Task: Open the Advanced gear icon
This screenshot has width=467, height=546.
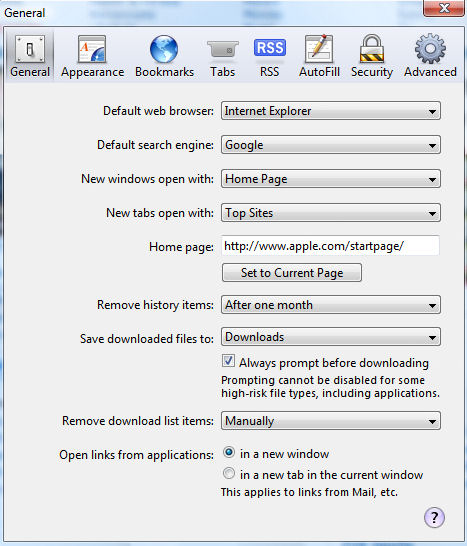Action: click(x=430, y=48)
